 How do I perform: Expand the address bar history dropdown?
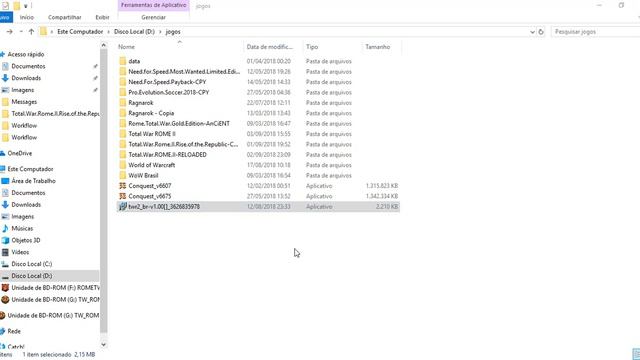(x=532, y=32)
